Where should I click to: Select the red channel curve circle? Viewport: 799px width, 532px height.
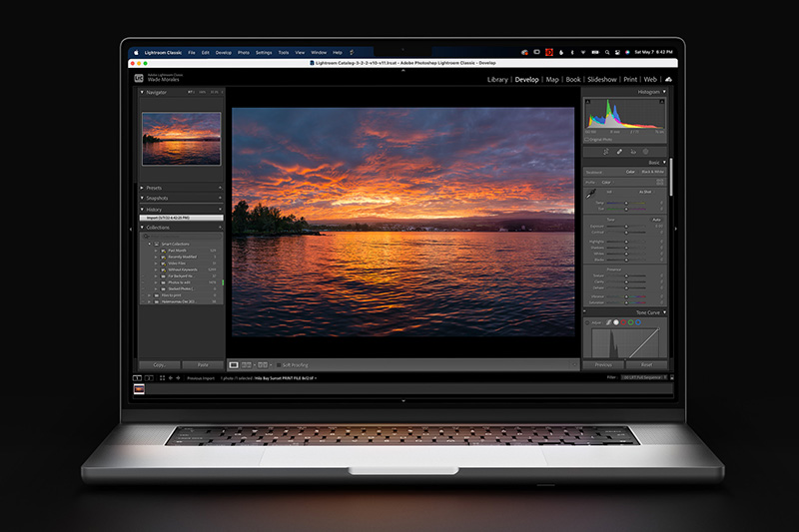(x=623, y=322)
